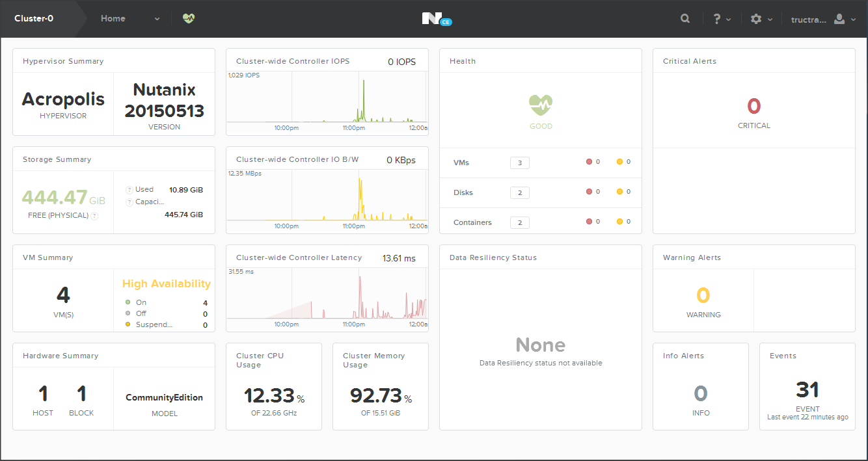This screenshot has height=461, width=868.
Task: Click the health heartbeat icon in top bar
Action: pyautogui.click(x=189, y=19)
